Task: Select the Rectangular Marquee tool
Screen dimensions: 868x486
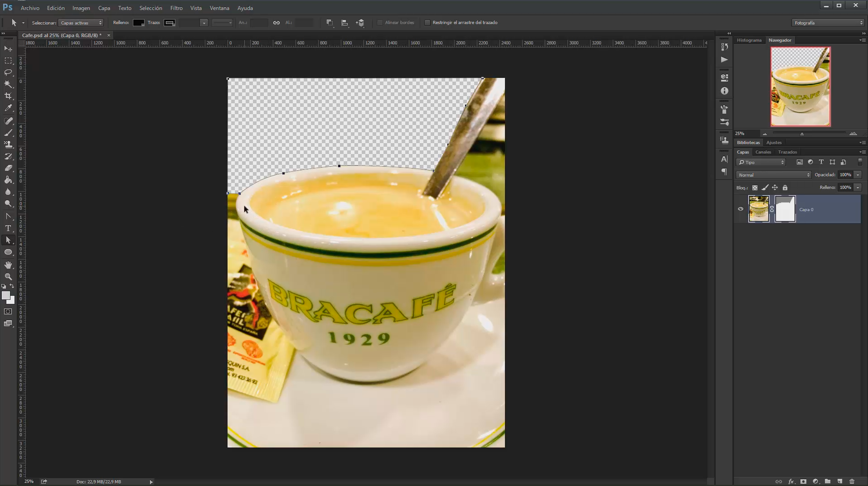Action: click(x=8, y=61)
